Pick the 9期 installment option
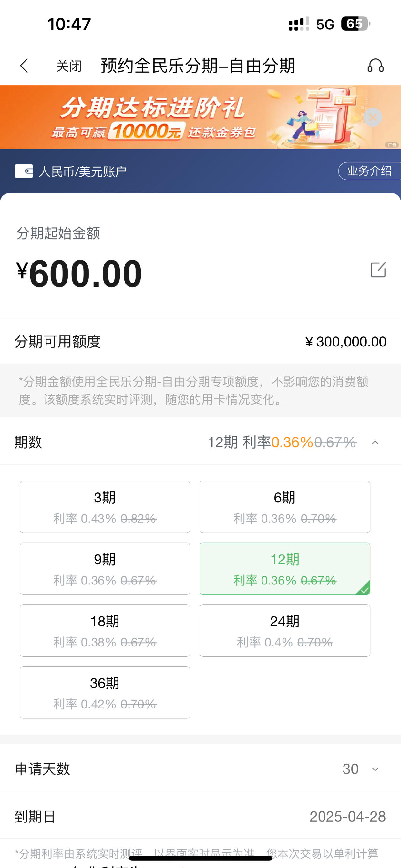Screen dimensions: 401x868 (x=105, y=568)
